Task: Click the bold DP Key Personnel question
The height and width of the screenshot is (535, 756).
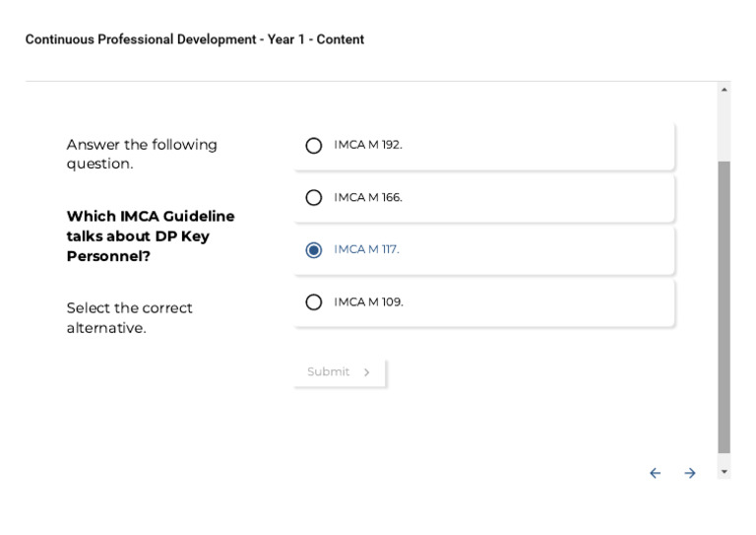Action: point(151,236)
